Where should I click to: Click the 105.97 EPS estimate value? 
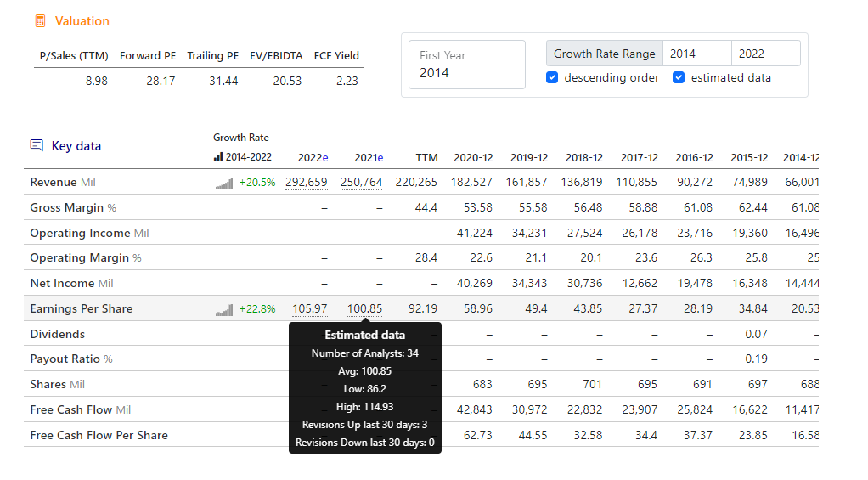click(x=309, y=308)
